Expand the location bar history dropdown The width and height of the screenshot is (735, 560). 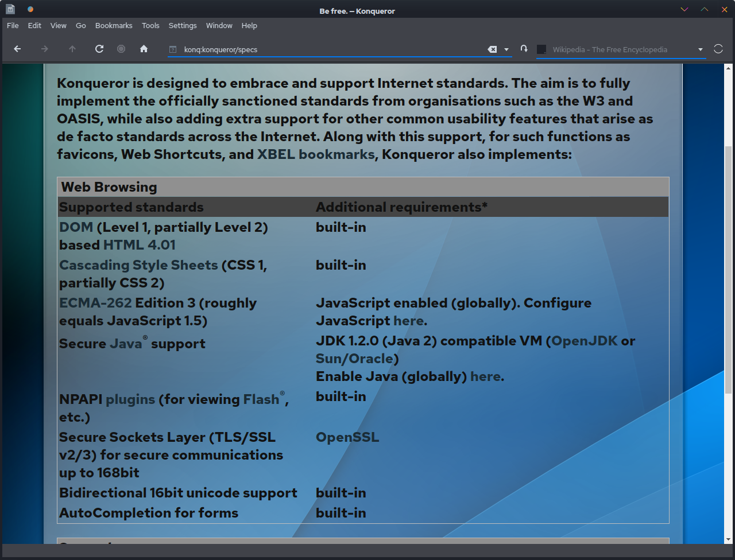coord(506,49)
